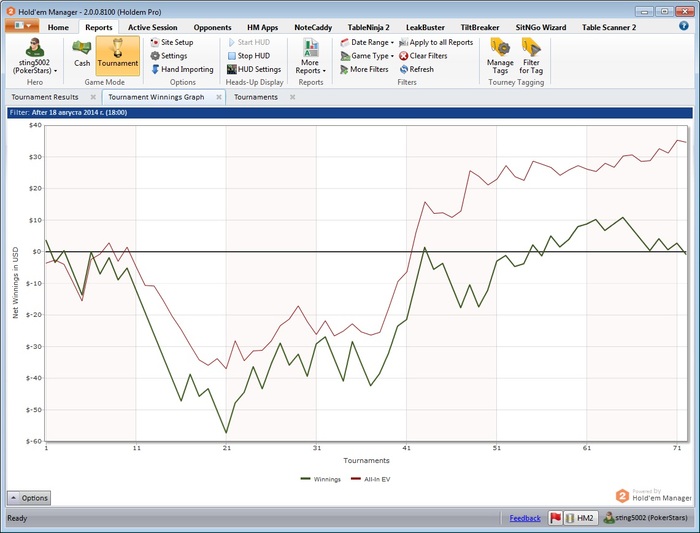Open the help question mark icon
This screenshot has height=533, width=700.
click(x=683, y=26)
